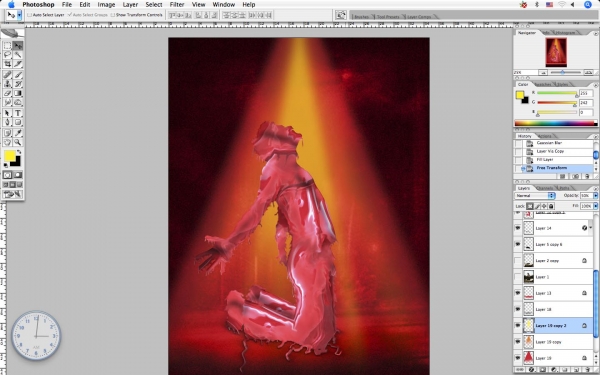Image resolution: width=600 pixels, height=375 pixels.
Task: Select the Move tool in the toolbox
Action: coord(18,46)
